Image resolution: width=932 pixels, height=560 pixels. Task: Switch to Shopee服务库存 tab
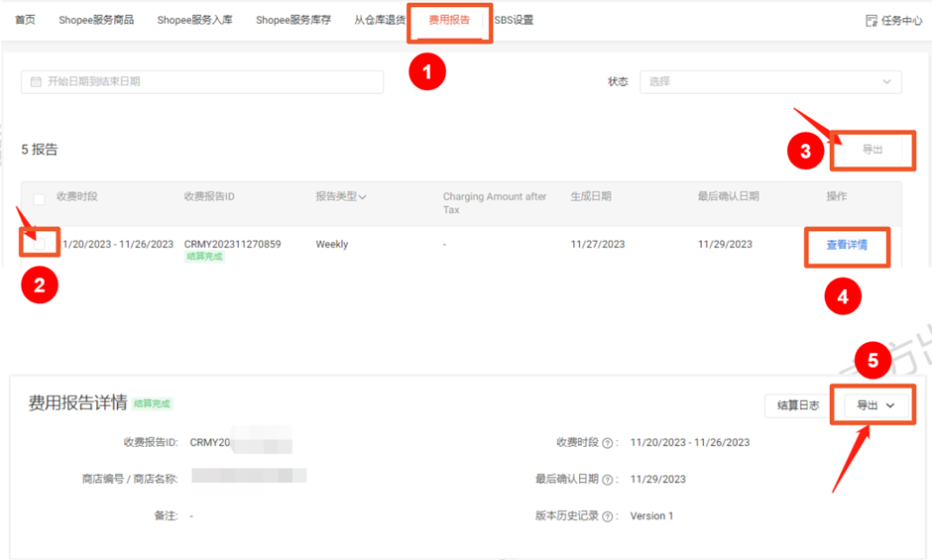[x=293, y=20]
